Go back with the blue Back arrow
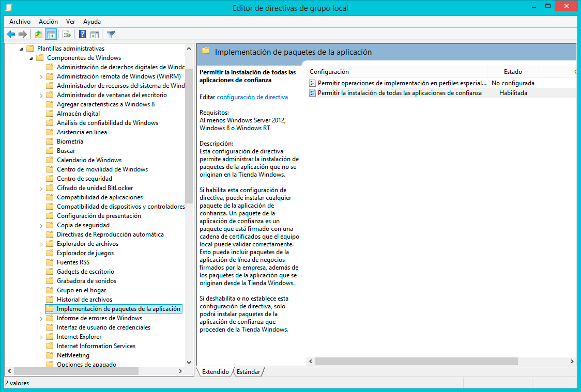 (x=11, y=35)
